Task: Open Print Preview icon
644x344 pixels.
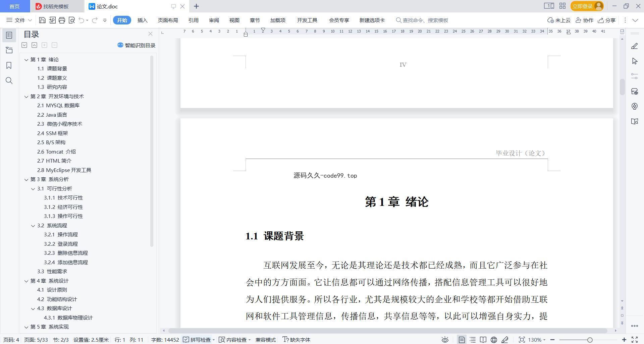Action: coord(71,20)
